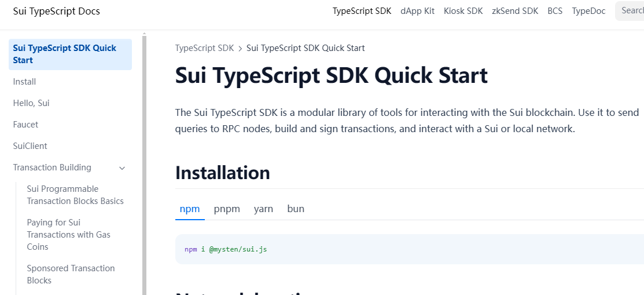This screenshot has width=644, height=295.
Task: Collapse the Transaction Building chevron
Action: pos(122,168)
